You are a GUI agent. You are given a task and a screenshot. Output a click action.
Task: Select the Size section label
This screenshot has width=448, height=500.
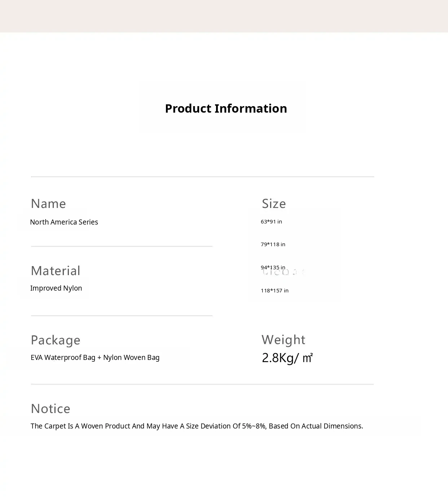(274, 204)
